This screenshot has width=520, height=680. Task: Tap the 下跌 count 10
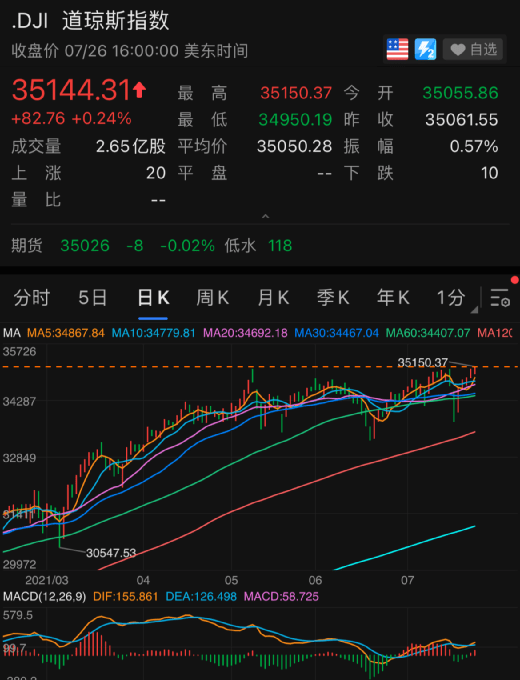coord(490,173)
